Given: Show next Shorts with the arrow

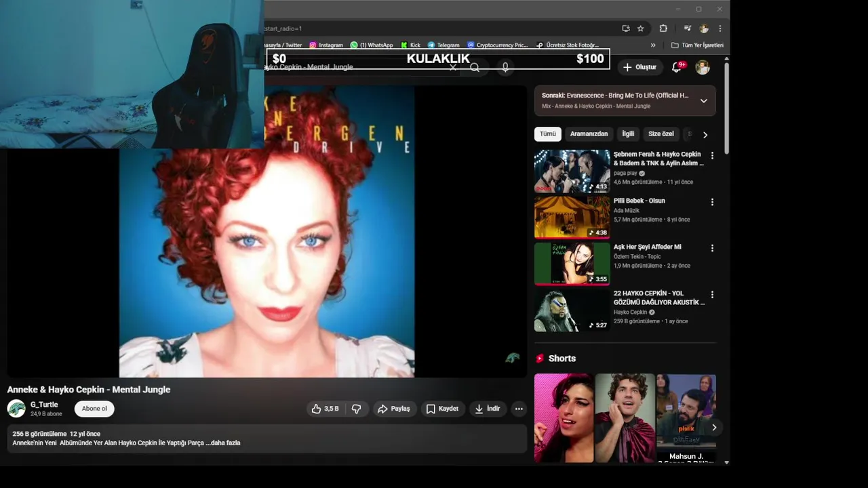Looking at the screenshot, I should pyautogui.click(x=713, y=427).
